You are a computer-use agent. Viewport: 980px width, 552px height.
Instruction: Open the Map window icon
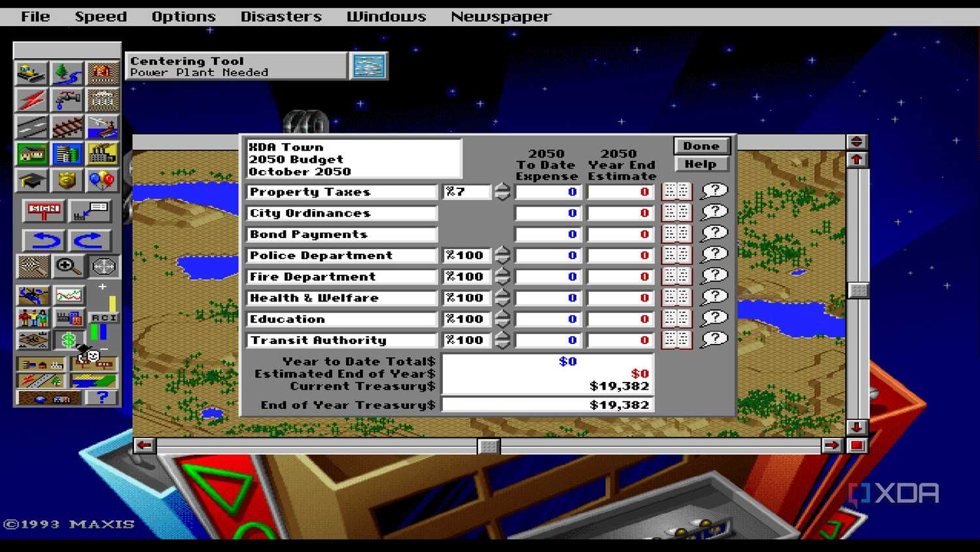pyautogui.click(x=32, y=296)
